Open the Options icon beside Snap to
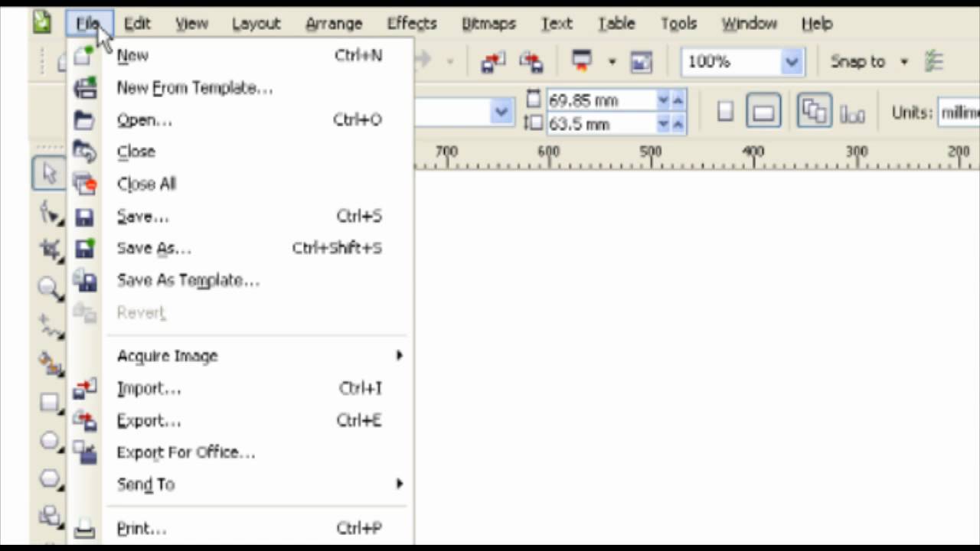 (x=933, y=61)
